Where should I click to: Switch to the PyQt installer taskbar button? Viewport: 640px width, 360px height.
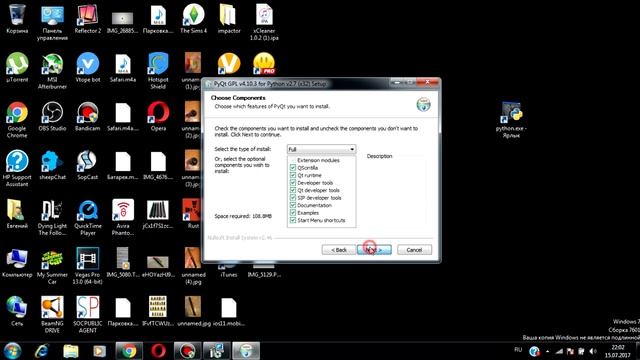coord(246,351)
